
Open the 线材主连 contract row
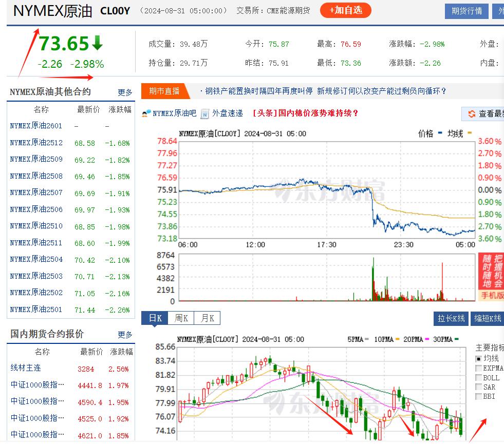[26, 368]
